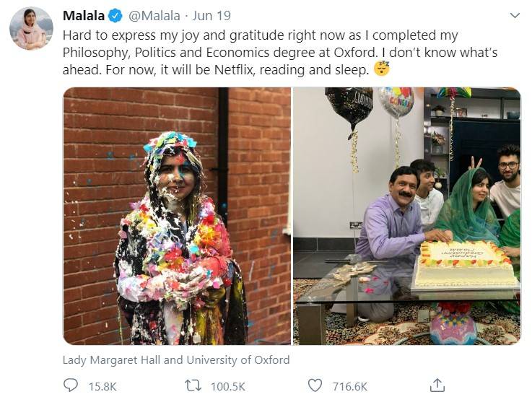The width and height of the screenshot is (532, 397).
Task: Click the 100.5K retweets count
Action: tap(227, 386)
